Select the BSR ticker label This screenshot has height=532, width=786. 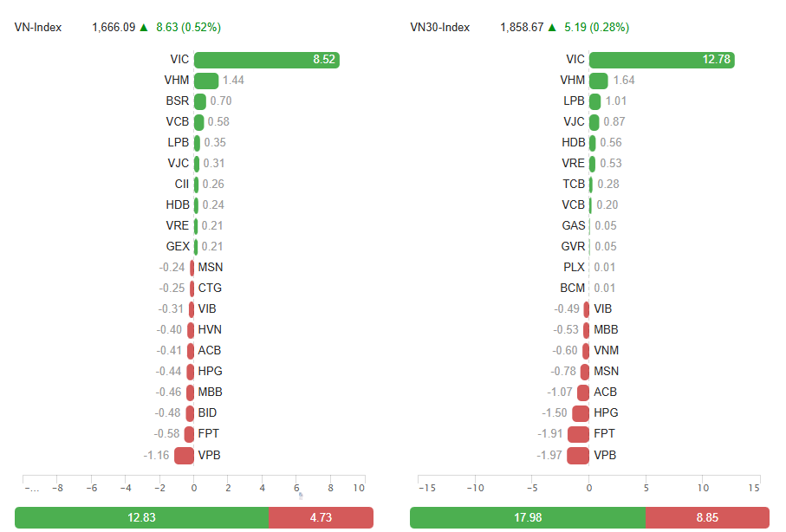178,101
